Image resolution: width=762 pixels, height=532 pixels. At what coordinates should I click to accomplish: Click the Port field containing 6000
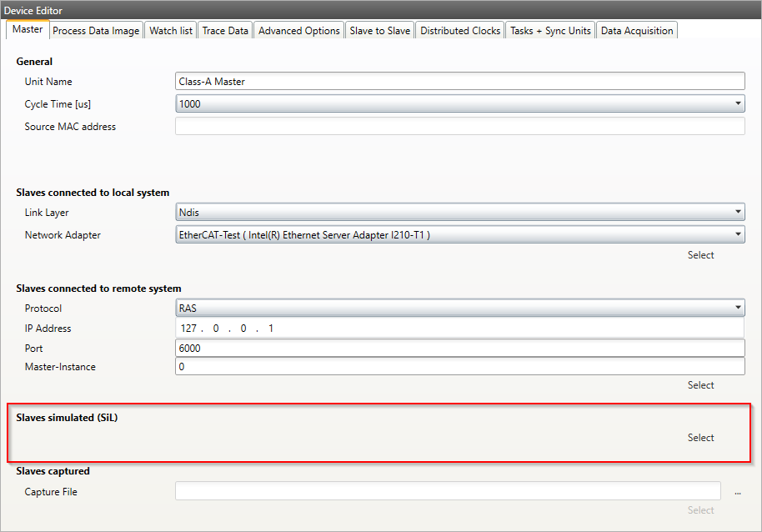point(459,349)
